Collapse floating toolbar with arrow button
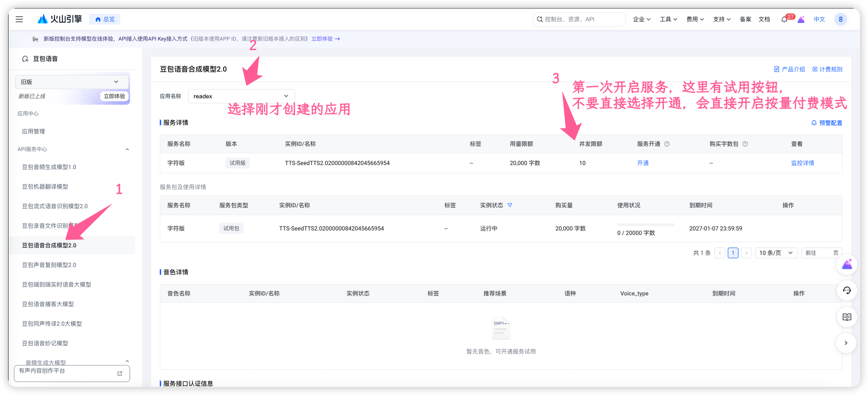The height and width of the screenshot is (395, 868). [847, 343]
